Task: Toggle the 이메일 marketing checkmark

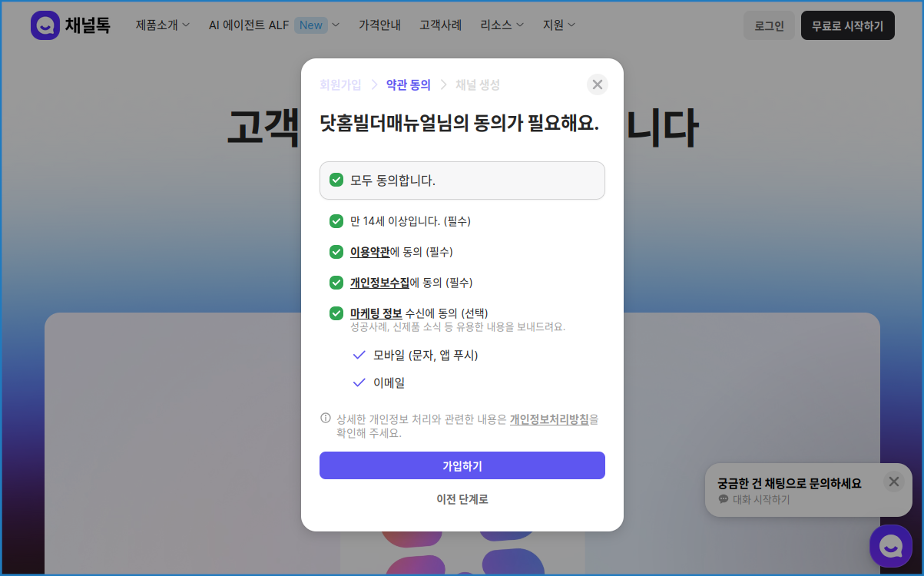Action: [359, 382]
